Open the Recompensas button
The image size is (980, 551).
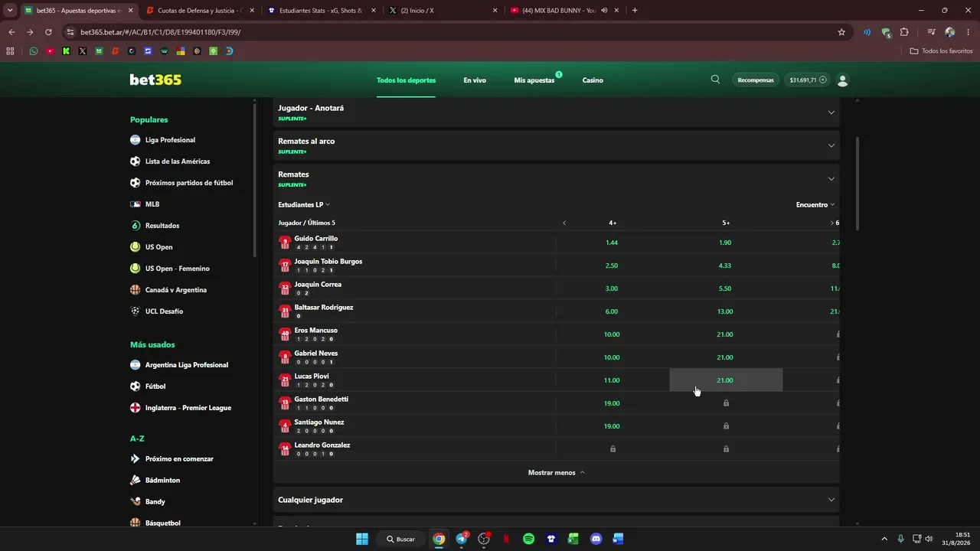(756, 80)
